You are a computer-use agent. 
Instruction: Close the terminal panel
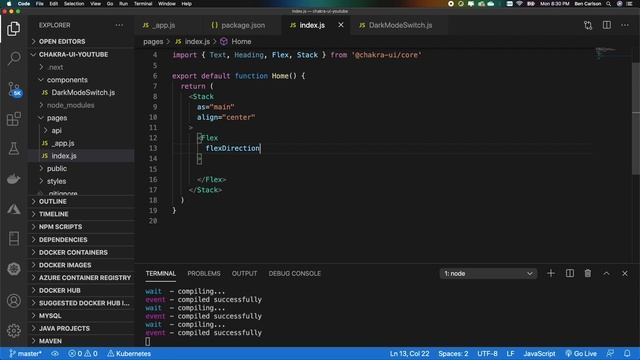pyautogui.click(x=624, y=273)
